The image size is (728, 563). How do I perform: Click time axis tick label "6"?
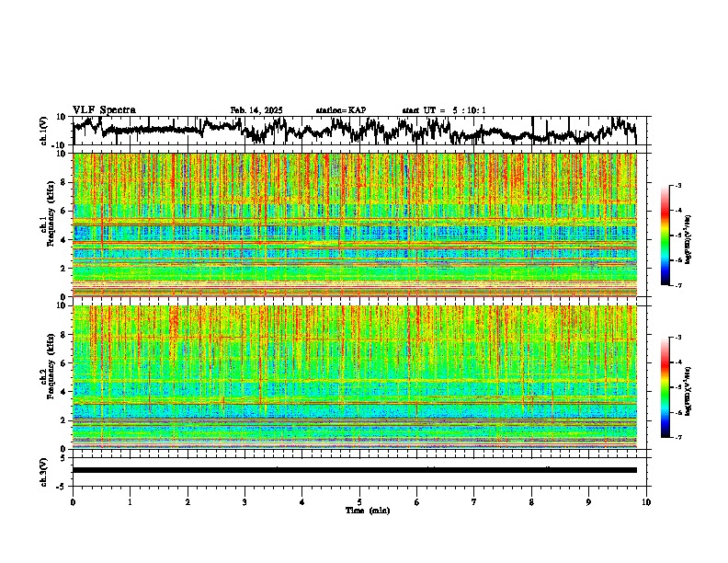(416, 502)
